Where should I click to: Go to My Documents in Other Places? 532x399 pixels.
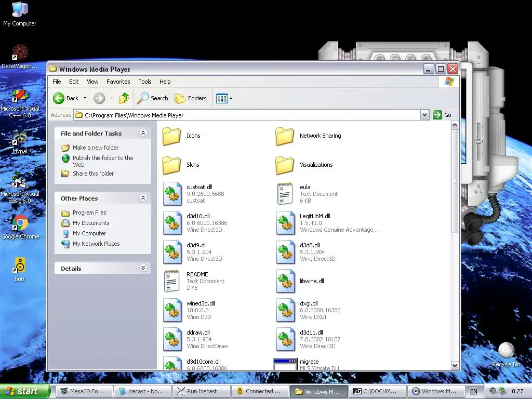pos(91,223)
